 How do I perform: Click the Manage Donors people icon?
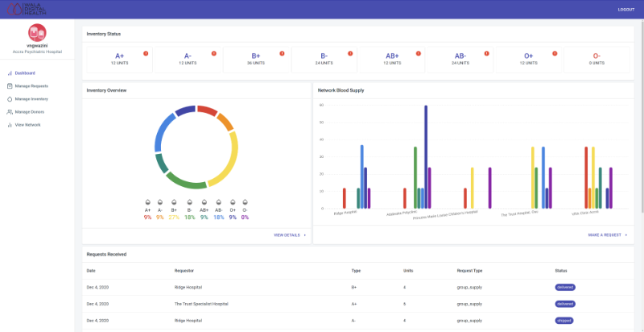(x=10, y=112)
